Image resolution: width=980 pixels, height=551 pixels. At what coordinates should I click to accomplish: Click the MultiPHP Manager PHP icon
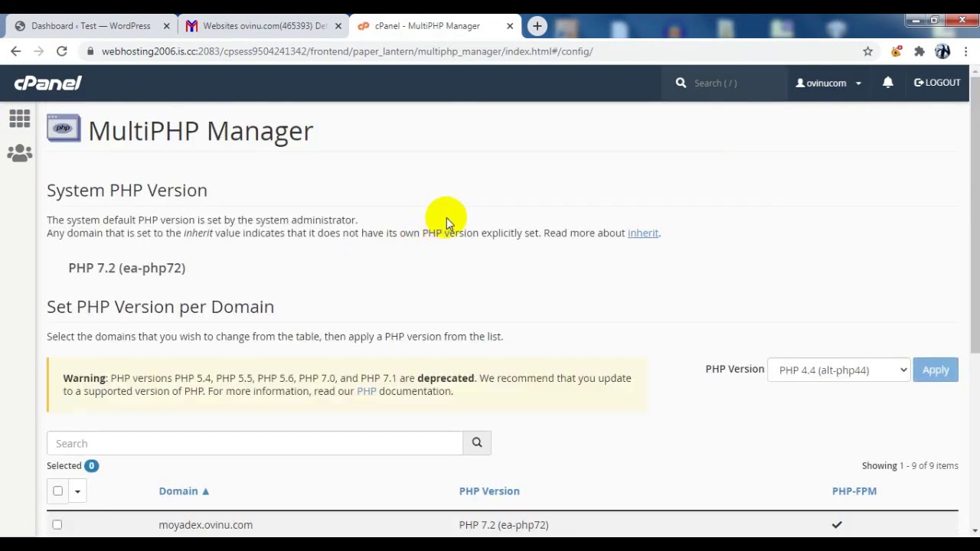[x=64, y=129]
